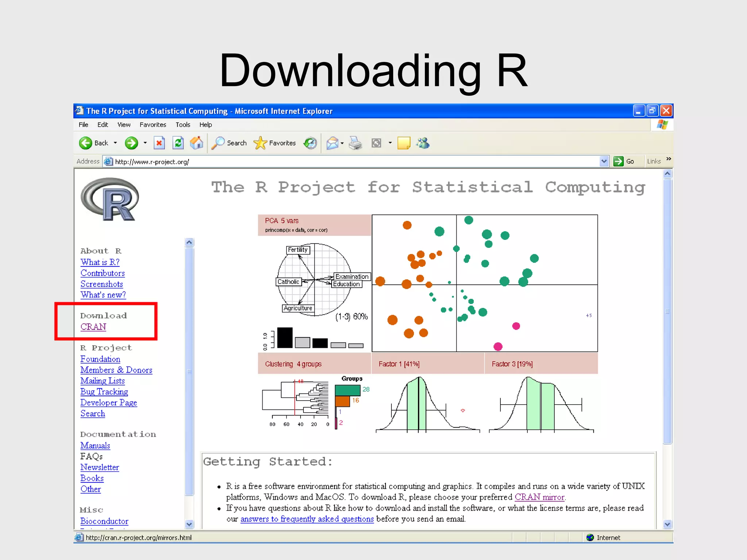This screenshot has height=560, width=747.
Task: Click sidebar frame scroll down arrow
Action: (189, 524)
